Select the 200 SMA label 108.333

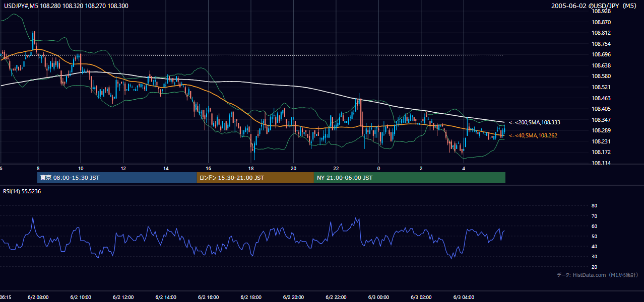pos(535,122)
